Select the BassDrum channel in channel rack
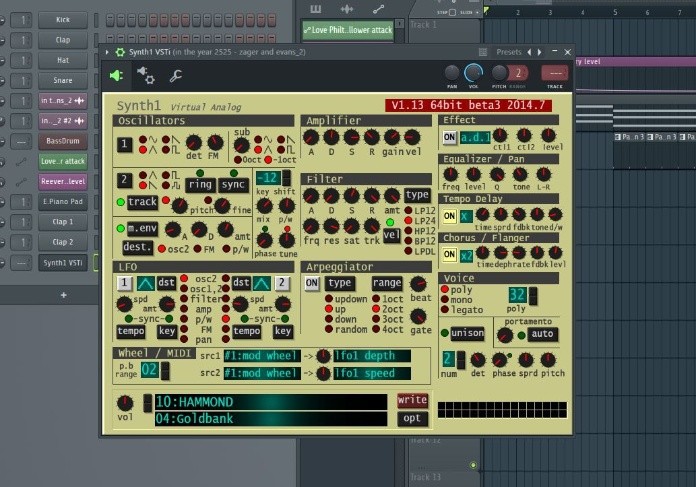This screenshot has height=487, width=696. click(x=63, y=141)
